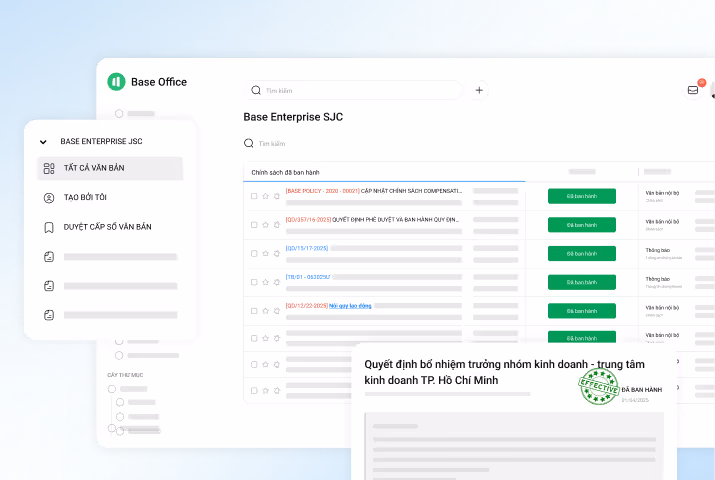
Task: Focus the Tìm kiếm field below Base Enterprise SJC
Action: pos(272,144)
